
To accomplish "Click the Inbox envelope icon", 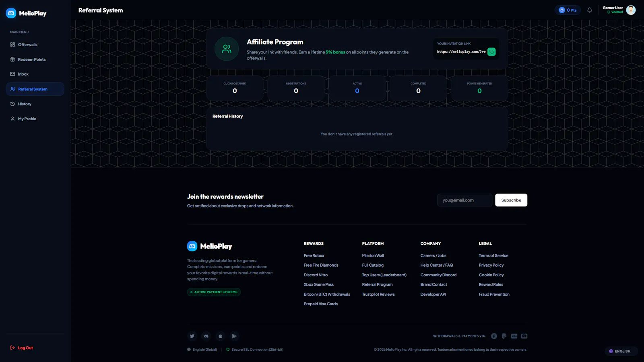I will 12,74.
